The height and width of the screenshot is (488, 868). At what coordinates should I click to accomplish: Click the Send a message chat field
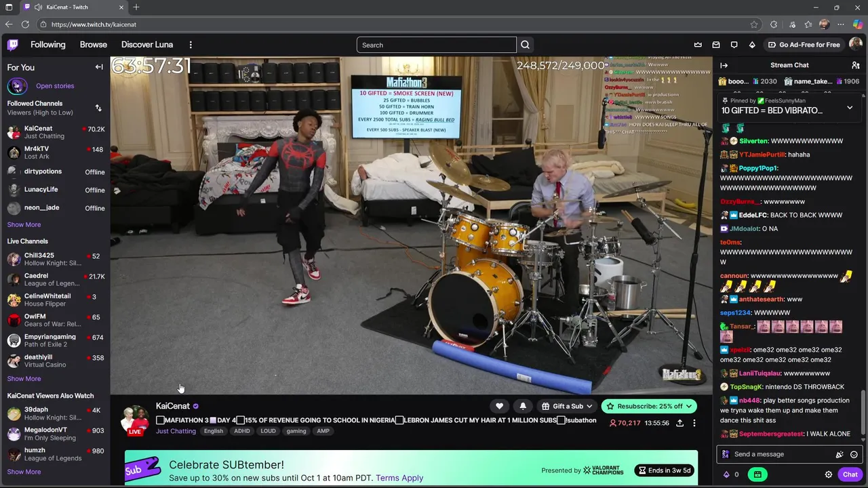pos(789,455)
